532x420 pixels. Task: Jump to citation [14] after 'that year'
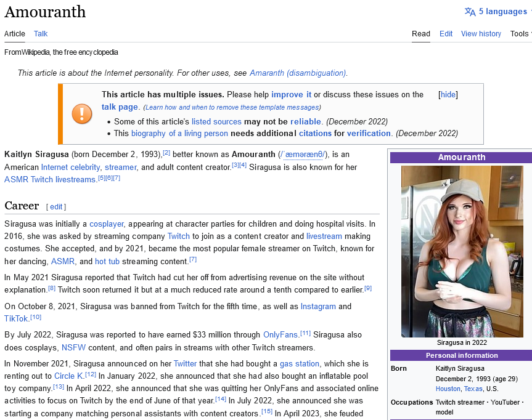coord(221,399)
